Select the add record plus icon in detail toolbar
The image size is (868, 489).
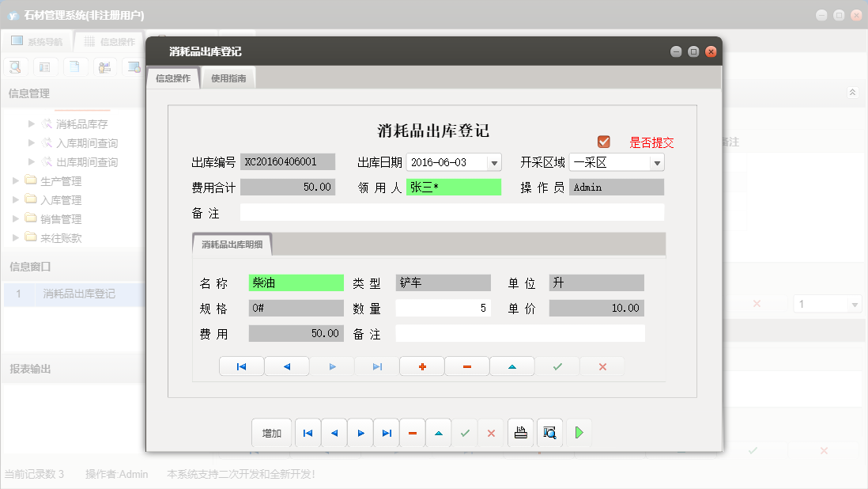pos(421,366)
